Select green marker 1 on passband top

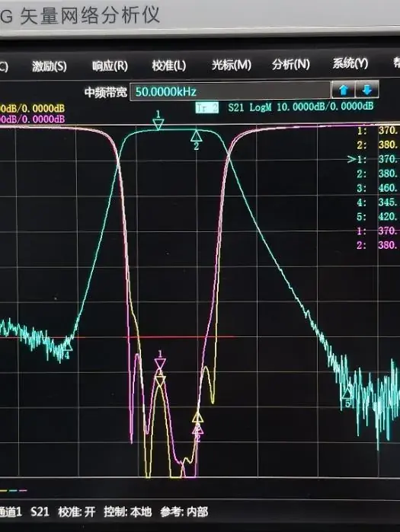(x=158, y=121)
